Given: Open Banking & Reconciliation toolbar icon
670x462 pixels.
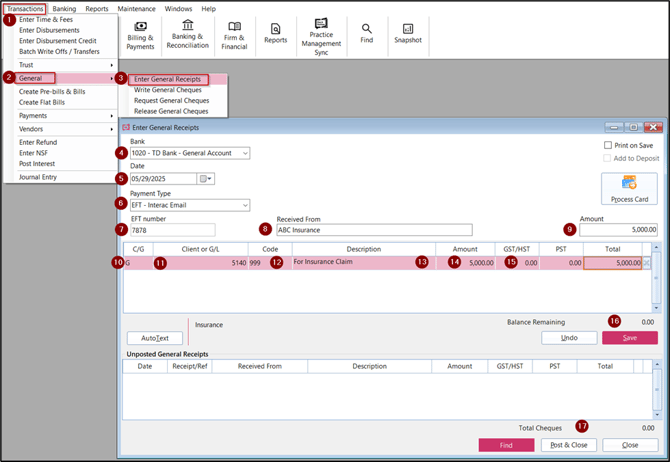Looking at the screenshot, I should 187,34.
